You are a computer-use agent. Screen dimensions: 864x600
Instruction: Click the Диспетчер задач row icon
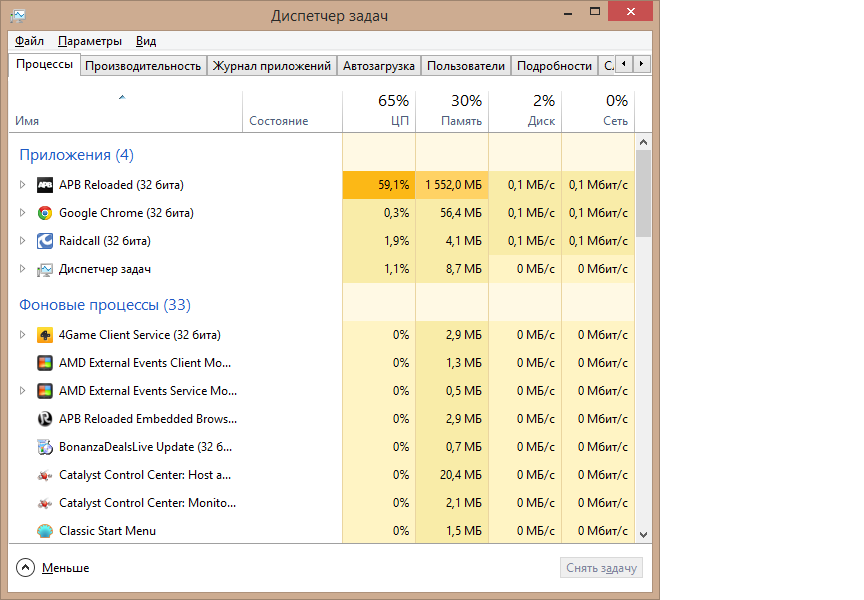(x=45, y=269)
